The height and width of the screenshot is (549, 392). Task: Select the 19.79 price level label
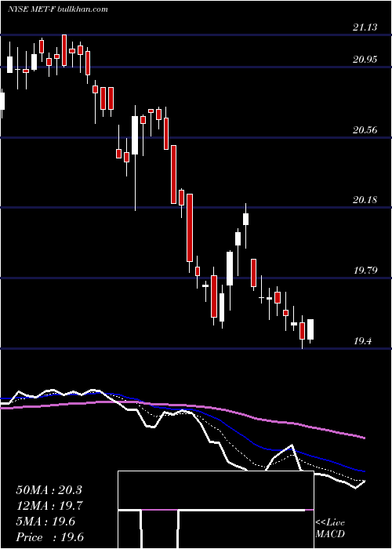[365, 271]
